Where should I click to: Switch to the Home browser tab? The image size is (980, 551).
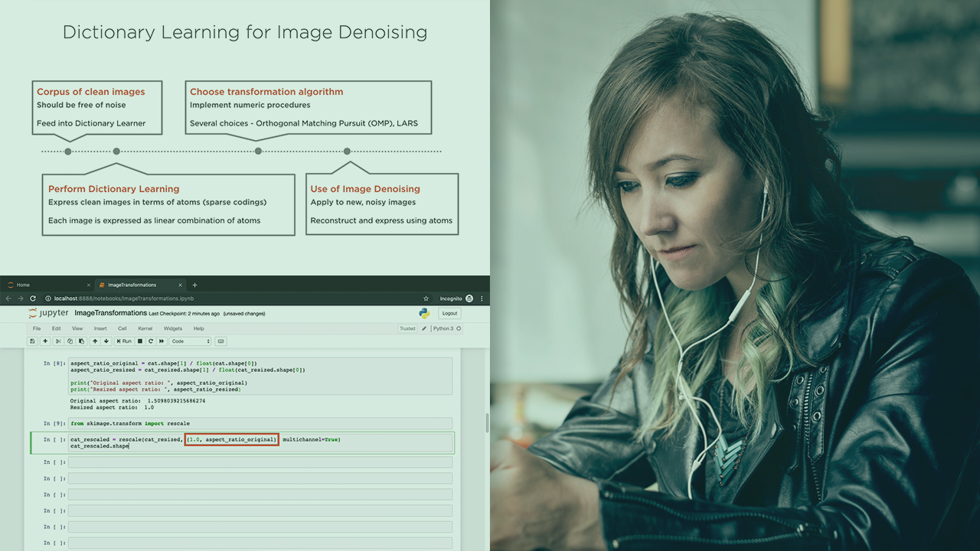(x=23, y=285)
